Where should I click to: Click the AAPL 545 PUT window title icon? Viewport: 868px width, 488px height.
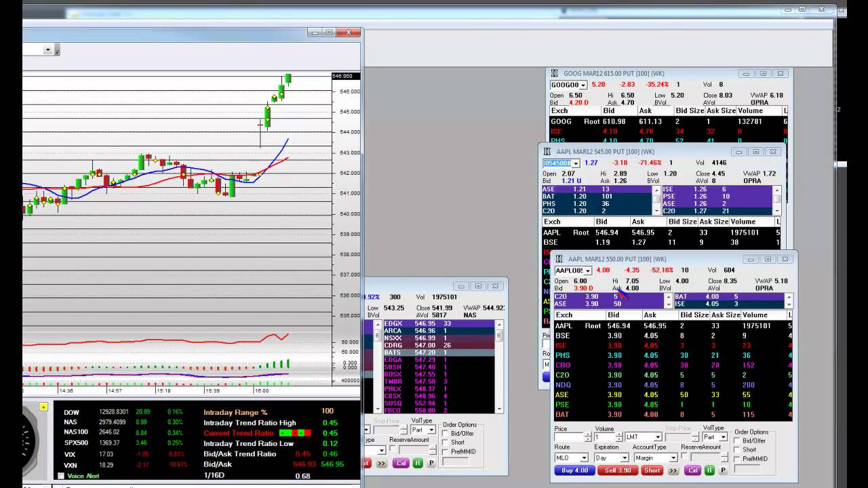[x=547, y=152]
